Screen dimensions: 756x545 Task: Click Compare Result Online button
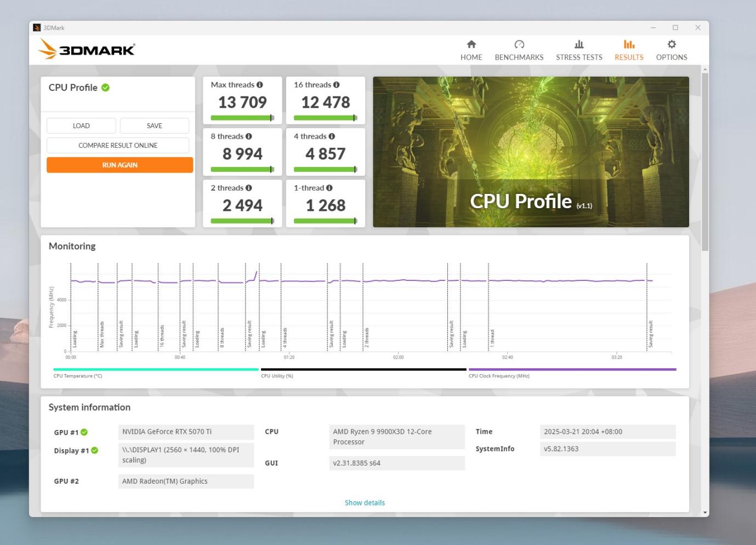pyautogui.click(x=118, y=146)
